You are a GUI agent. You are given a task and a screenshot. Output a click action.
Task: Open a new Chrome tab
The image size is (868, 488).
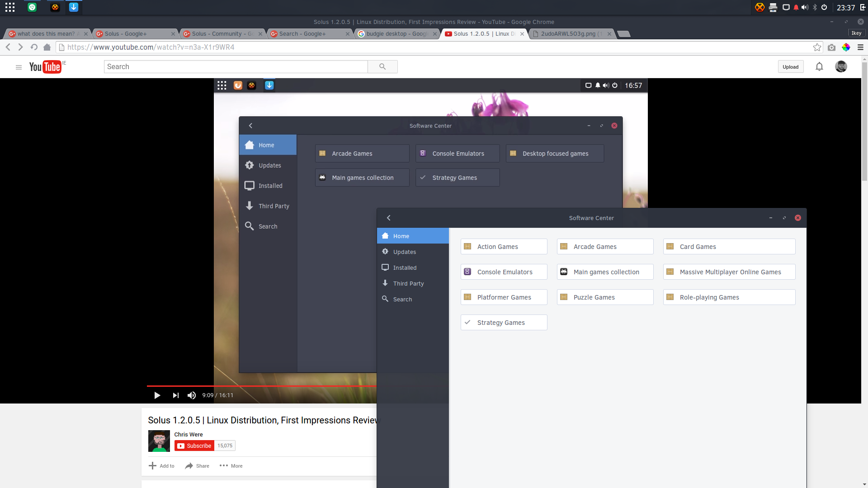coord(624,34)
